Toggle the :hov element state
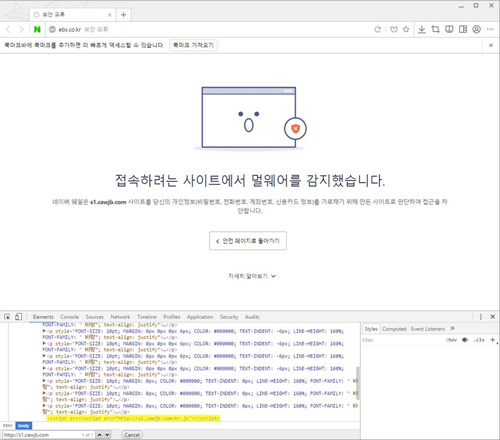 click(451, 340)
